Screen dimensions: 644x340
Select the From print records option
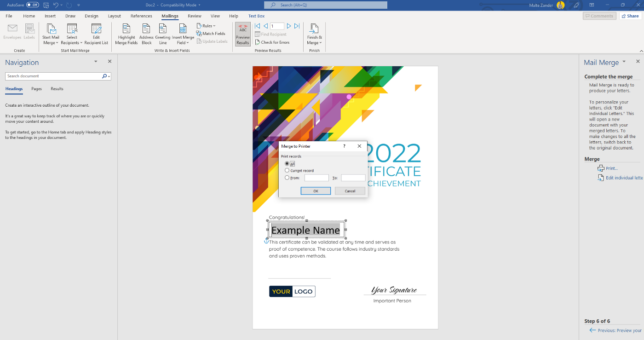pos(287,178)
